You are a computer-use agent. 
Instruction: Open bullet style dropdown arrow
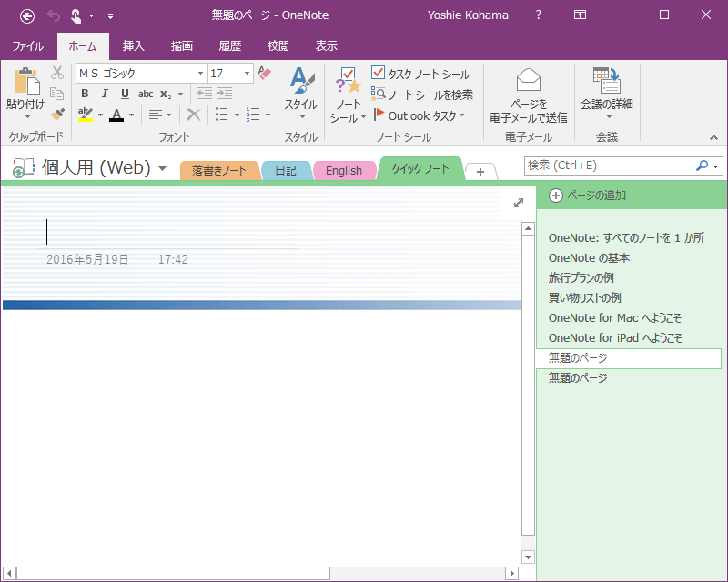237,115
